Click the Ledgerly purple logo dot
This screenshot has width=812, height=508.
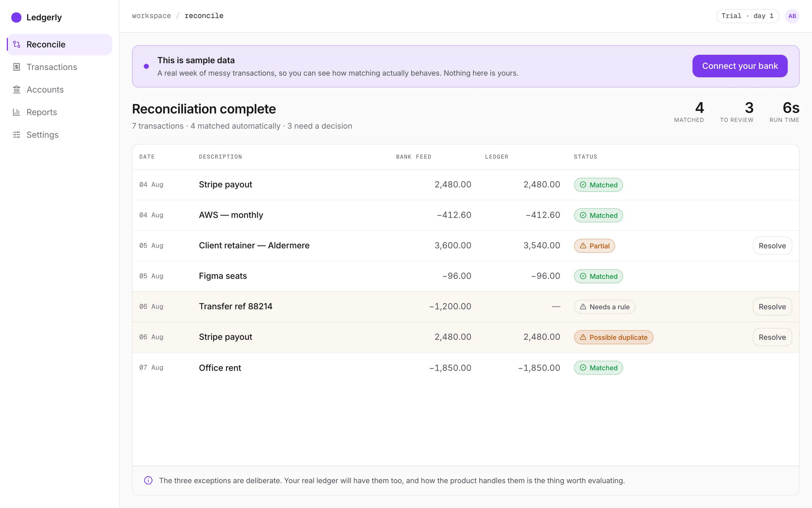click(16, 17)
